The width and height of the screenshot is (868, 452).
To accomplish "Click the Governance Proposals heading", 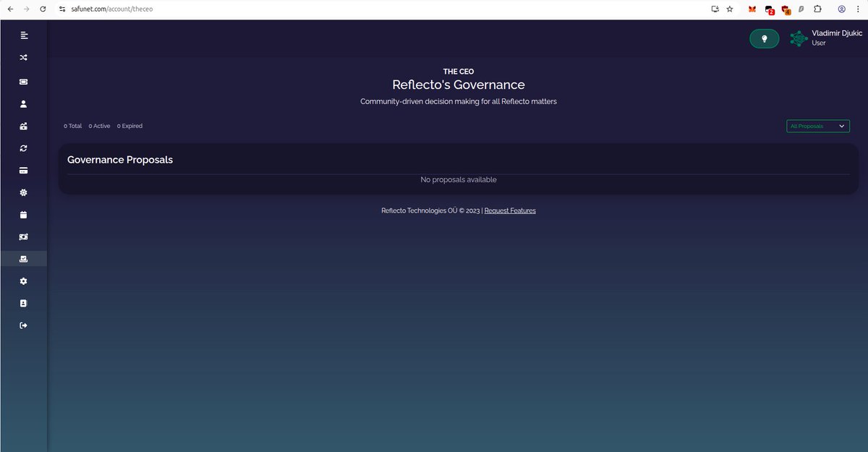I will pos(120,160).
